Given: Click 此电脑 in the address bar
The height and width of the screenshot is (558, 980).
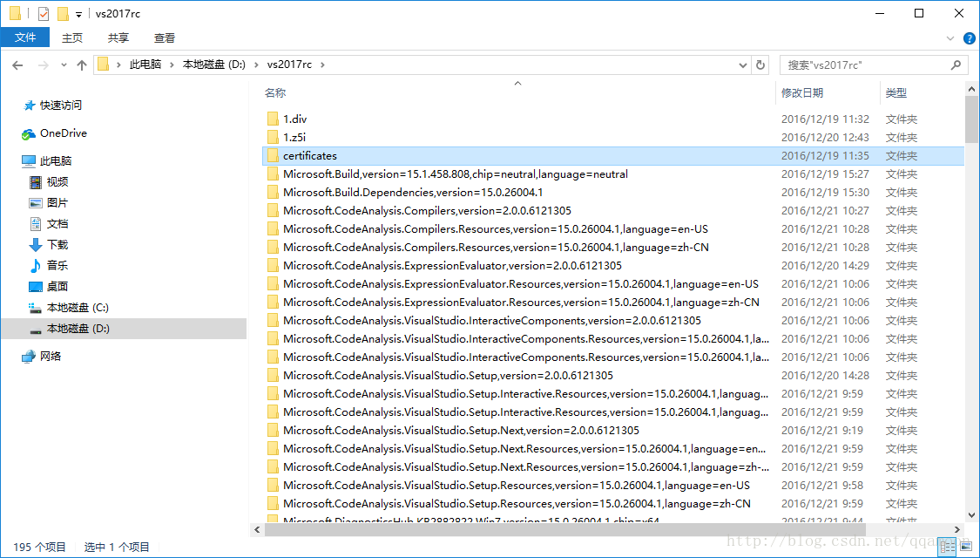Looking at the screenshot, I should click(145, 65).
